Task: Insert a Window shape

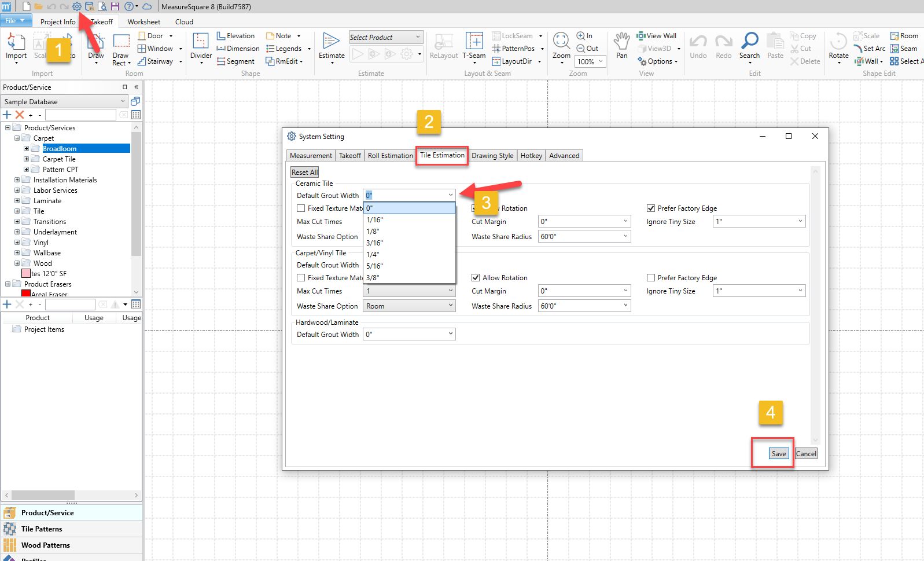Action: [x=160, y=49]
